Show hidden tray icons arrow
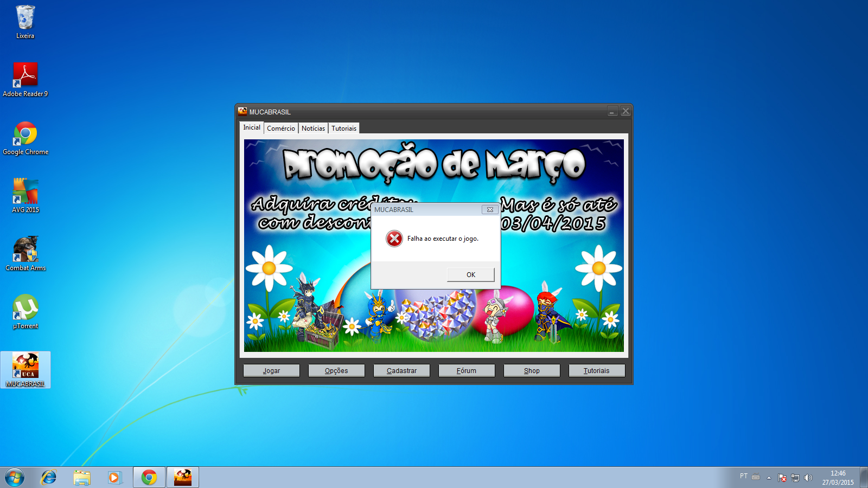The image size is (868, 488). pos(769,478)
